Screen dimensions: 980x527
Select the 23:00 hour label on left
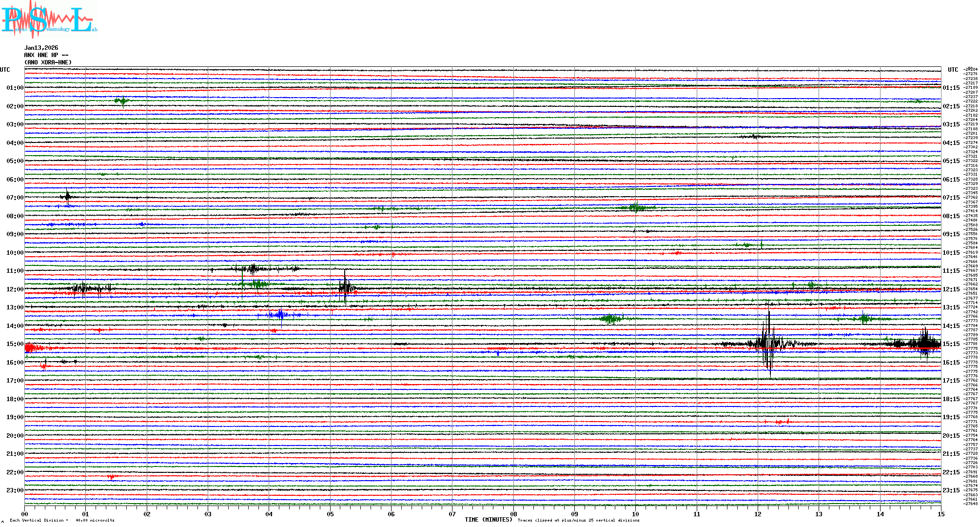tap(15, 490)
